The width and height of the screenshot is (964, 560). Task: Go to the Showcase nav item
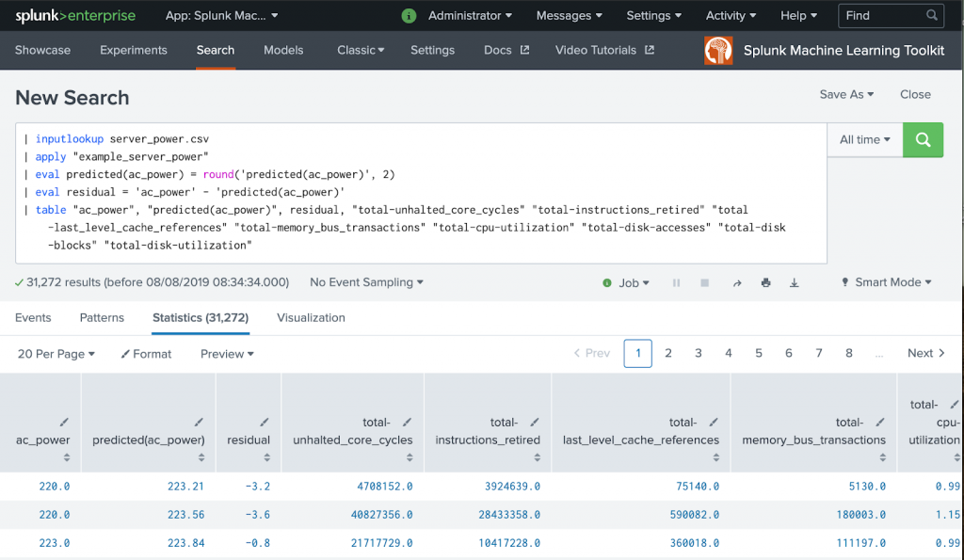(42, 51)
